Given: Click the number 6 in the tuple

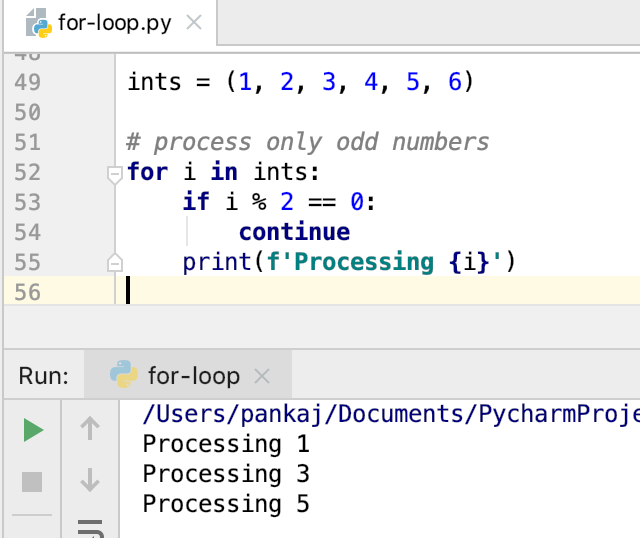Looking at the screenshot, I should point(455,82).
